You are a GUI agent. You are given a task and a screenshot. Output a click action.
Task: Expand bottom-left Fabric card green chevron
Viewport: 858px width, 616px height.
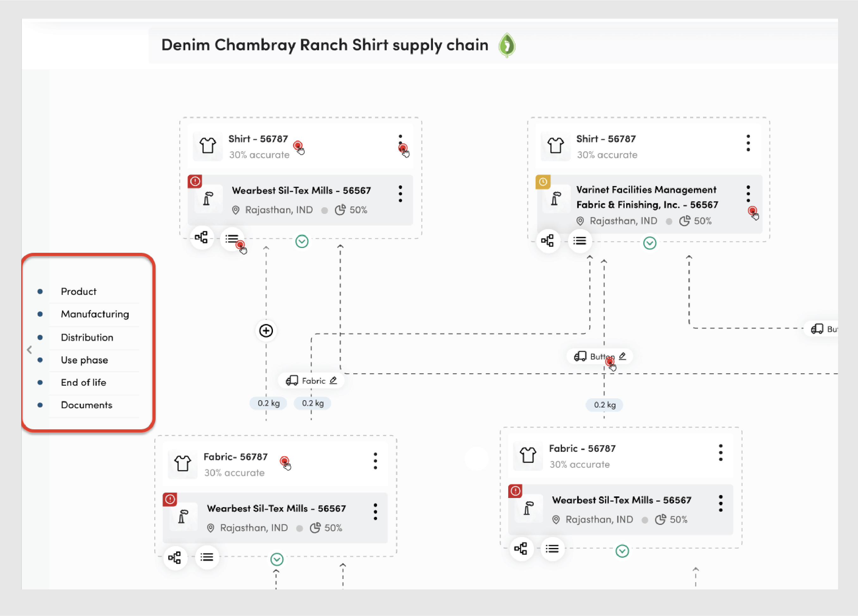(277, 559)
